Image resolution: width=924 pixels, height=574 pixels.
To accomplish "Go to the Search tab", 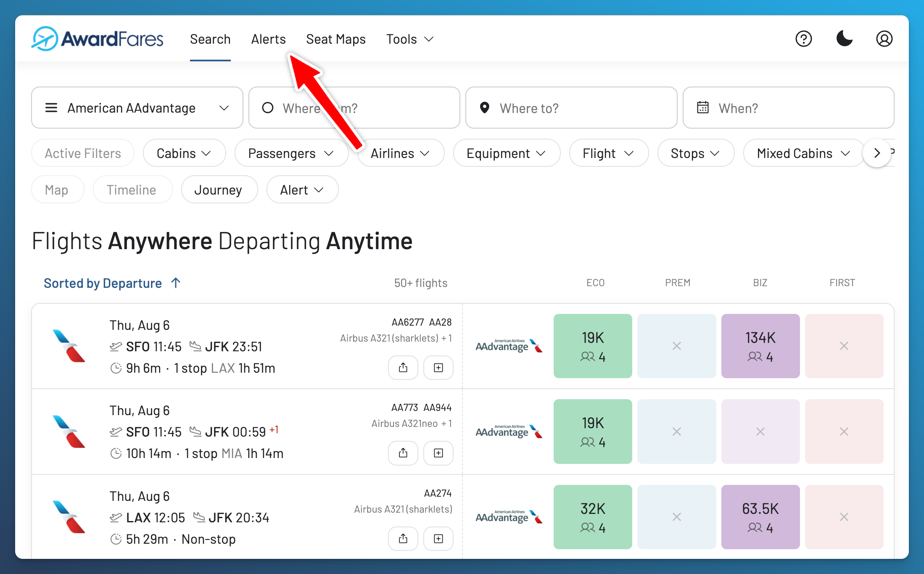I will pyautogui.click(x=210, y=39).
